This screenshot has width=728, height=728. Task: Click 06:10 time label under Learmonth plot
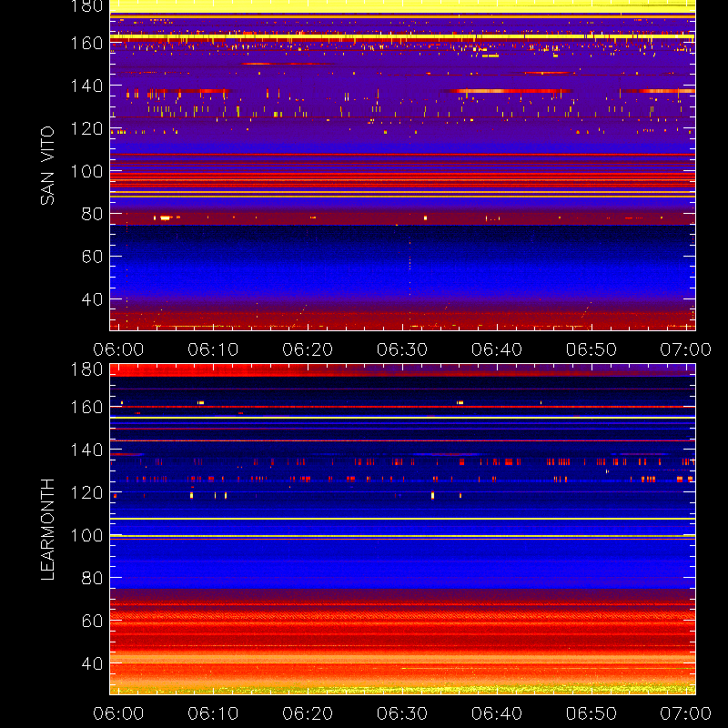(213, 713)
